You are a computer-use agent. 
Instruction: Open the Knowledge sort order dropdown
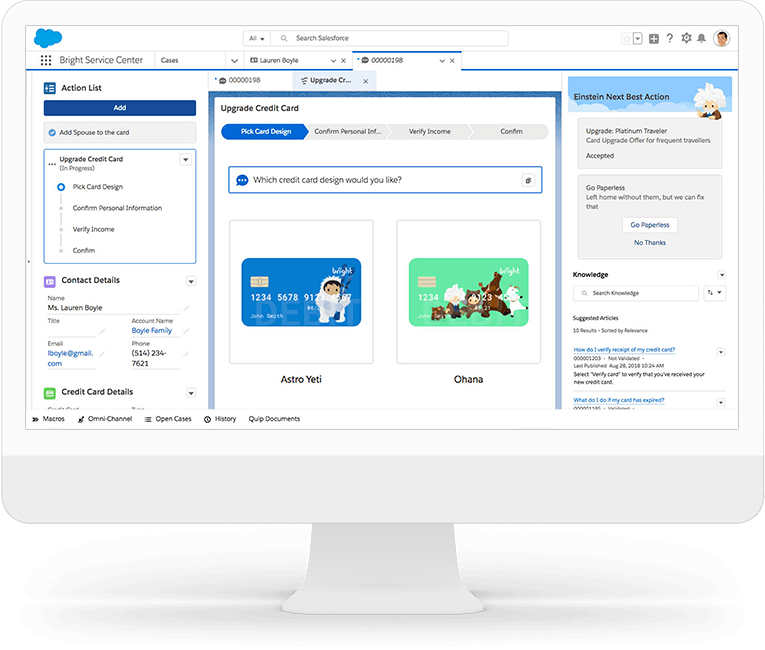click(x=715, y=293)
